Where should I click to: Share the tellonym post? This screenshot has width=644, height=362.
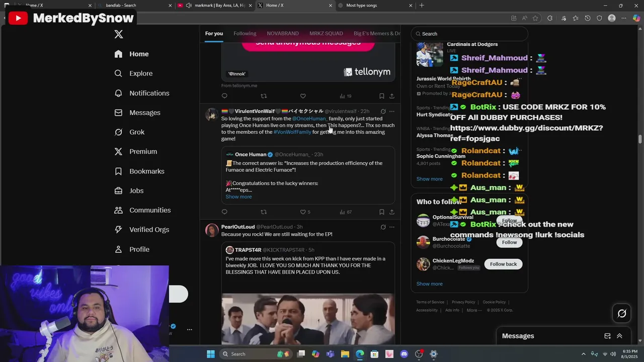[392, 96]
